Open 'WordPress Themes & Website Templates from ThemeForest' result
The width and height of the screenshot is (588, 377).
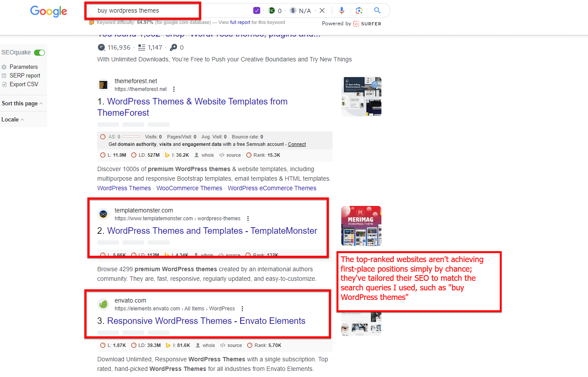(192, 107)
